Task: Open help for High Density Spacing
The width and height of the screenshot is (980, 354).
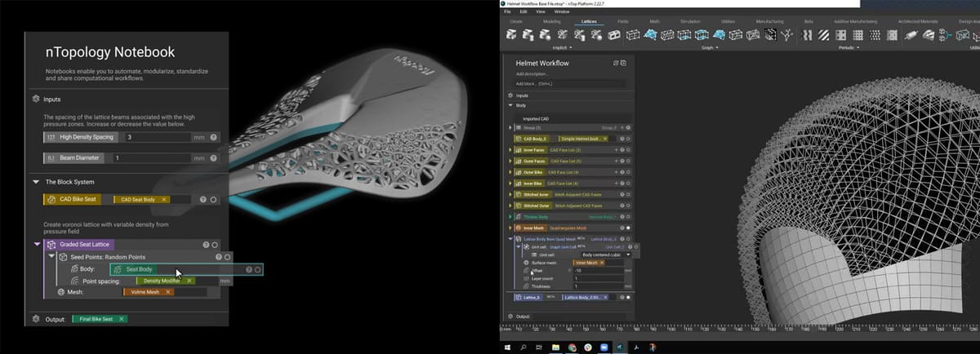Action: [x=213, y=137]
